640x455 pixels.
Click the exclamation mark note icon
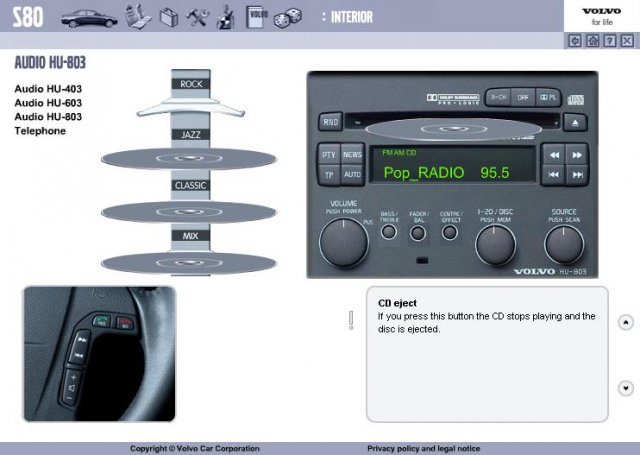click(x=351, y=320)
